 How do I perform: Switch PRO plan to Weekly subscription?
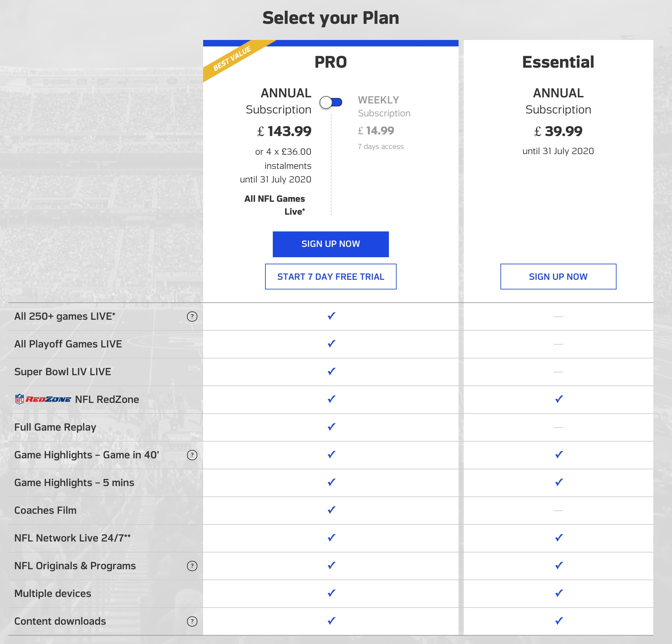(x=330, y=102)
